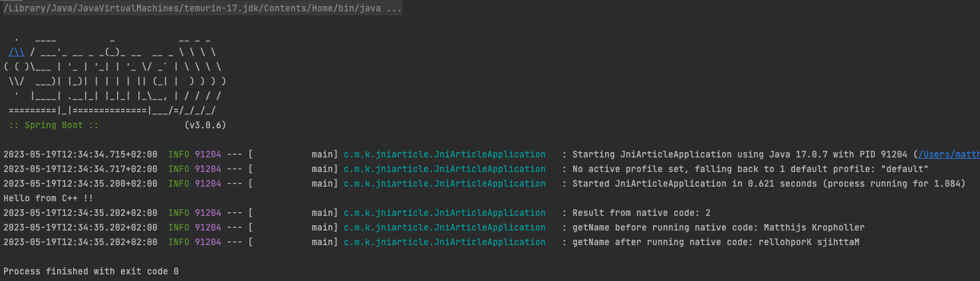This screenshot has width=980, height=281.
Task: Click PID 91204 on the last log line
Action: 207,242
